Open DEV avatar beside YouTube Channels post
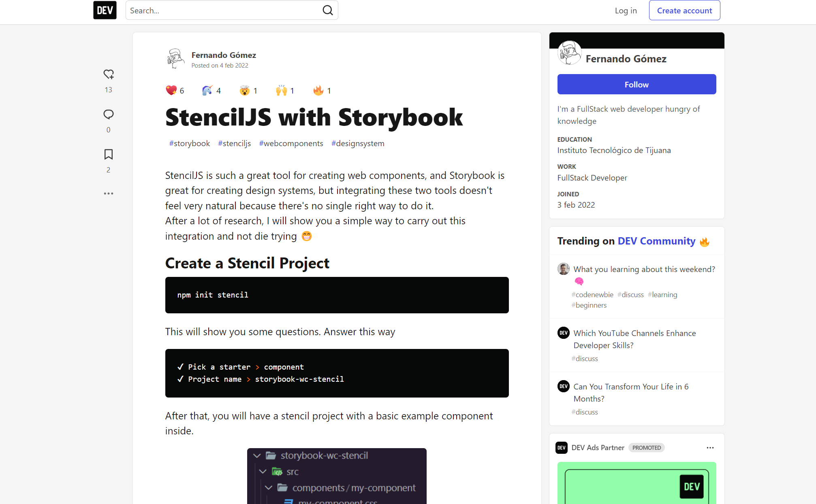This screenshot has height=504, width=816. point(563,333)
